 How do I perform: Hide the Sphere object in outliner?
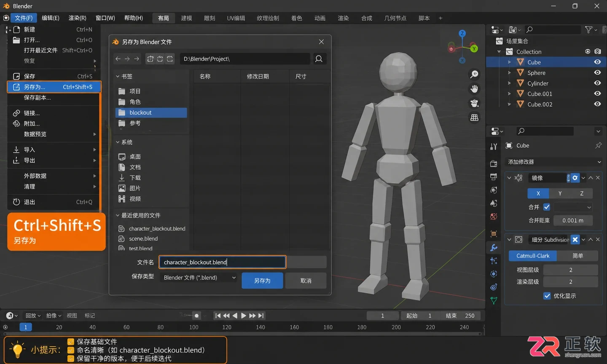[x=597, y=72]
